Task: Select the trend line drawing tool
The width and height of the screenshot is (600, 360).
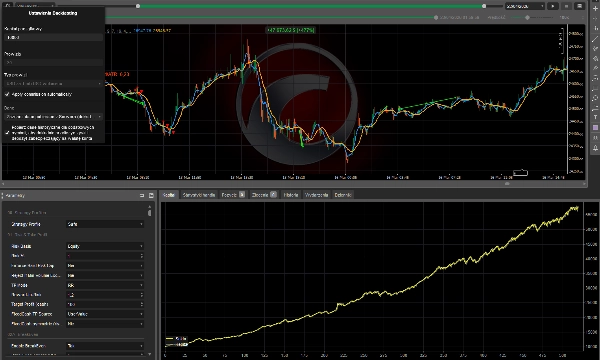Action: (595, 39)
